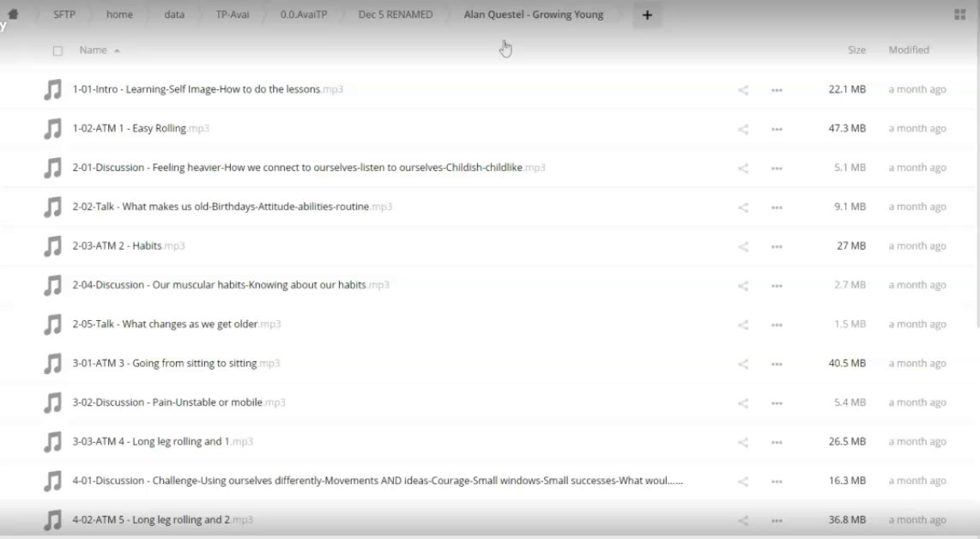Switch to grid view layout
The image size is (980, 539).
click(960, 15)
